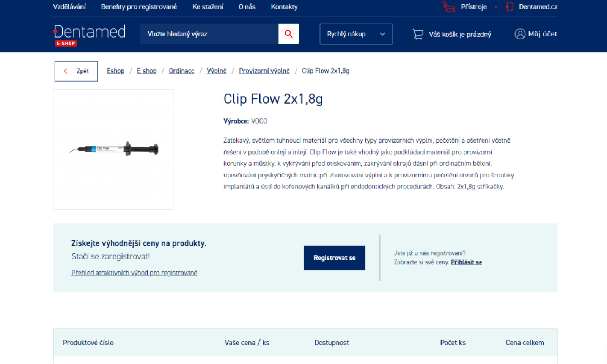Navigate to Eshop breadcrumb

(115, 71)
